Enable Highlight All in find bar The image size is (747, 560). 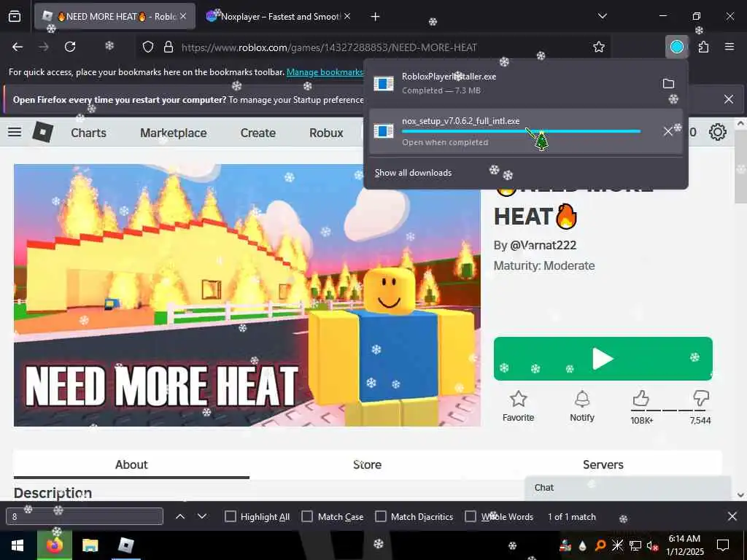coord(230,516)
